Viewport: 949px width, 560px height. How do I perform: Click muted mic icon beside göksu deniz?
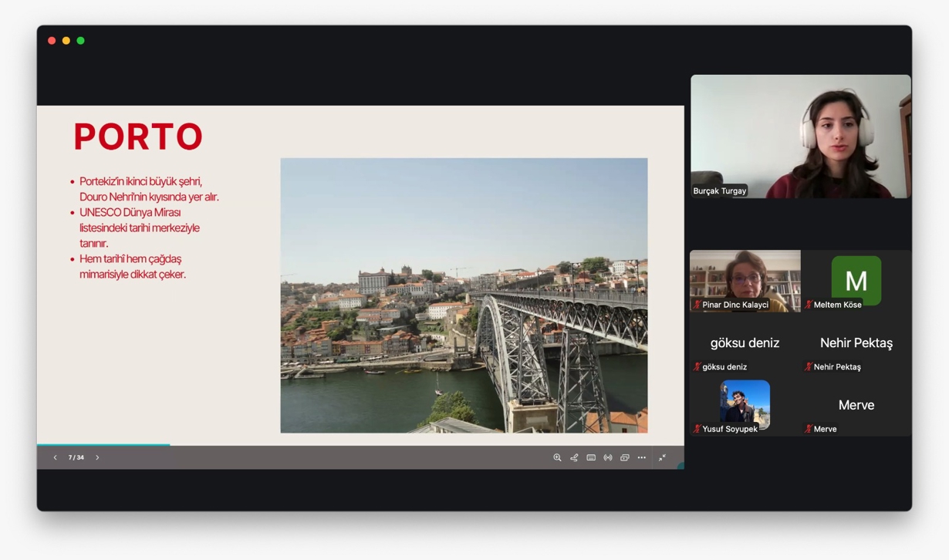tap(697, 367)
